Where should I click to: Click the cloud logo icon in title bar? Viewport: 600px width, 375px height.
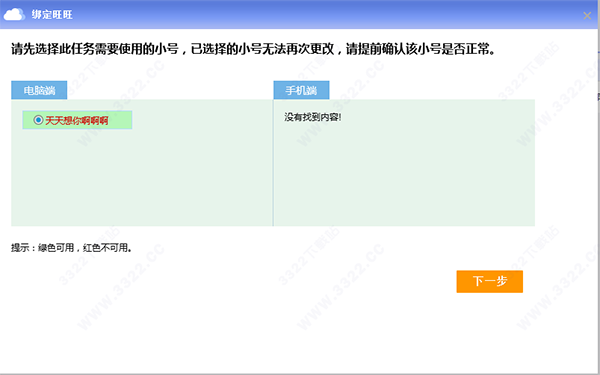click(x=14, y=15)
